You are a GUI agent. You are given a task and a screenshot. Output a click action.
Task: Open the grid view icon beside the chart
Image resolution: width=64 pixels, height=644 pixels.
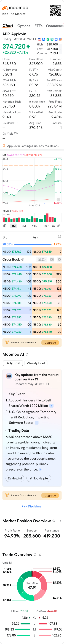(x=59, y=226)
